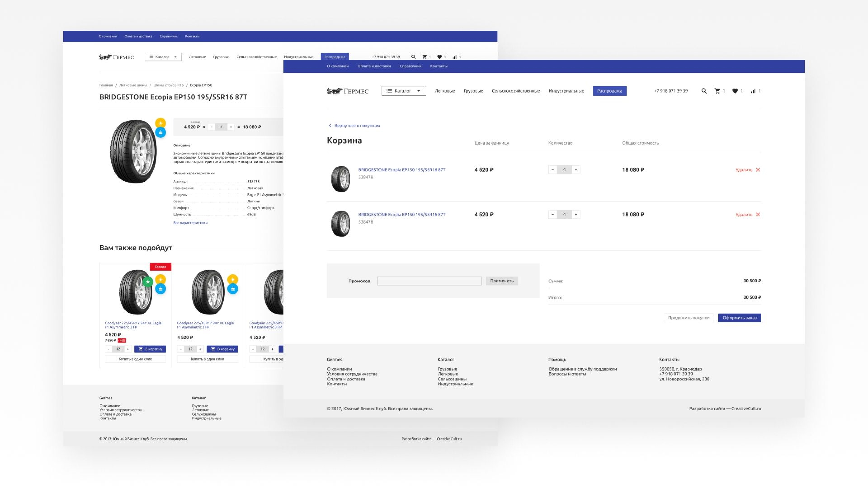This screenshot has height=488, width=868.
Task: Decrease quantity of first cart item
Action: (553, 170)
